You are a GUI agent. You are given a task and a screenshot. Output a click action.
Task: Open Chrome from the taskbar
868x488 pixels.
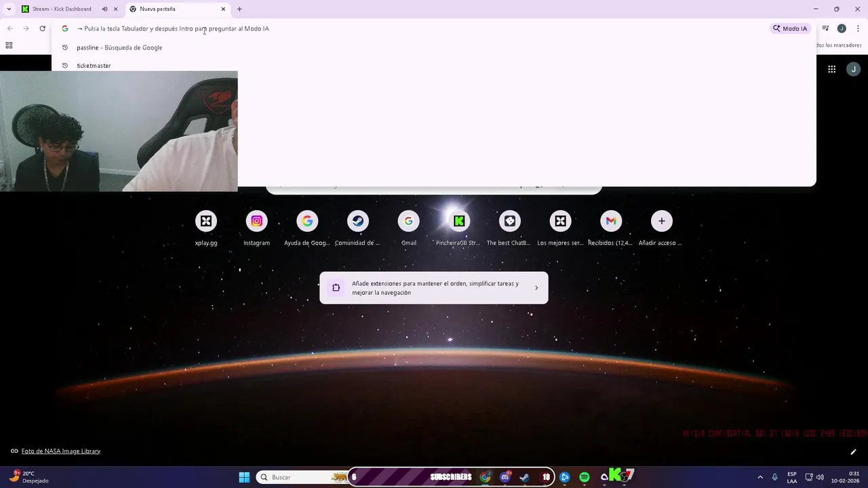(486, 477)
